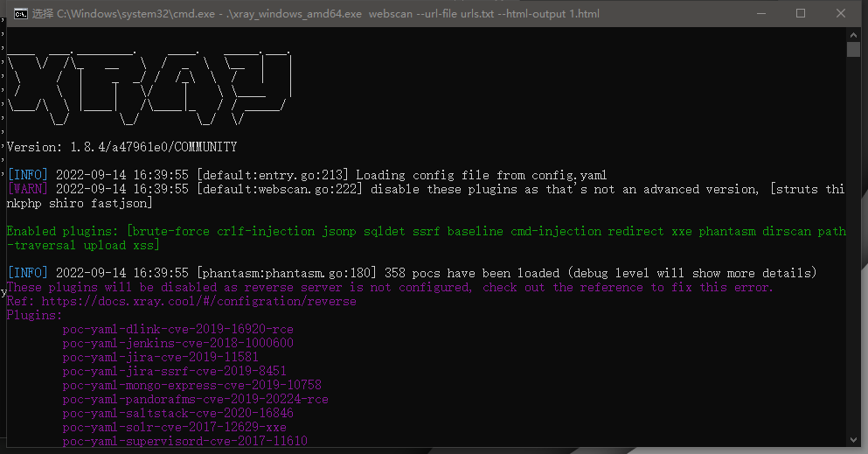Screen dimensions: 868x454
Task: Click 'poc-yaml-supervisord-cve-2017-11610' entry
Action: point(185,441)
